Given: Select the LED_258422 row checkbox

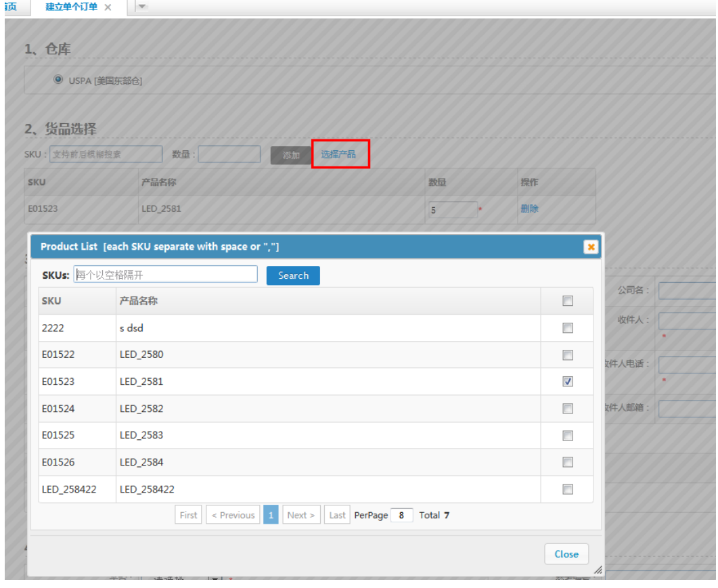Looking at the screenshot, I should pyautogui.click(x=568, y=489).
